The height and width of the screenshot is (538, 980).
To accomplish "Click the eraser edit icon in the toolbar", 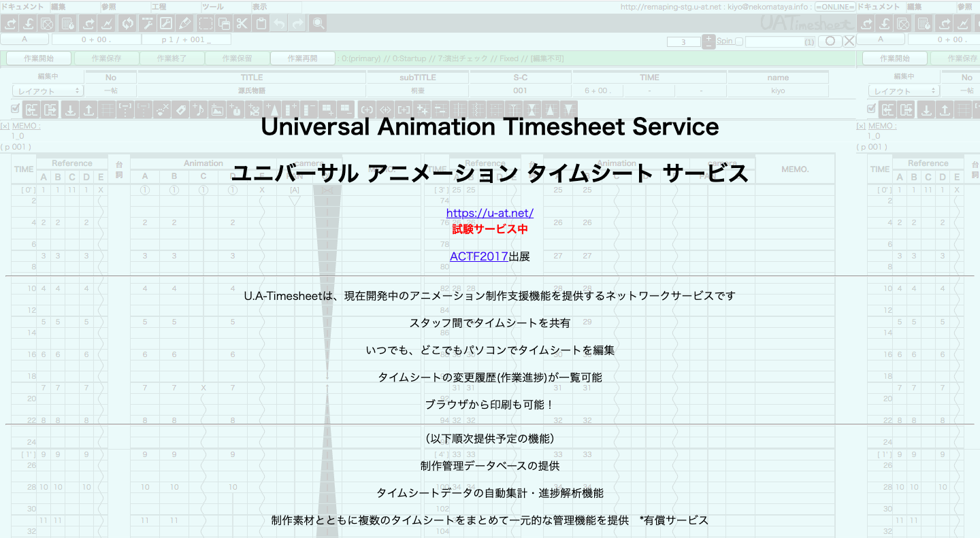I will pyautogui.click(x=185, y=22).
